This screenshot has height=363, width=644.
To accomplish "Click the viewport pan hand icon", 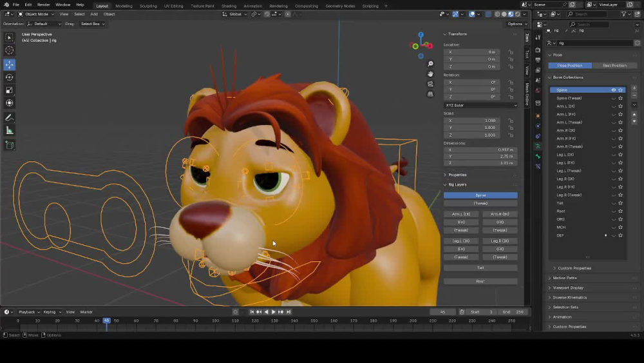I will tap(430, 74).
